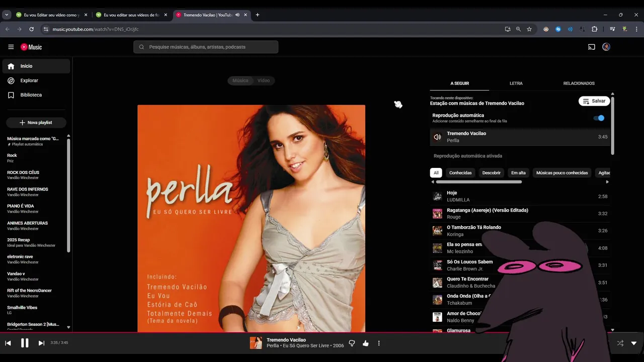644x362 pixels.
Task: Switch to Vídeo mode
Action: coord(264,80)
